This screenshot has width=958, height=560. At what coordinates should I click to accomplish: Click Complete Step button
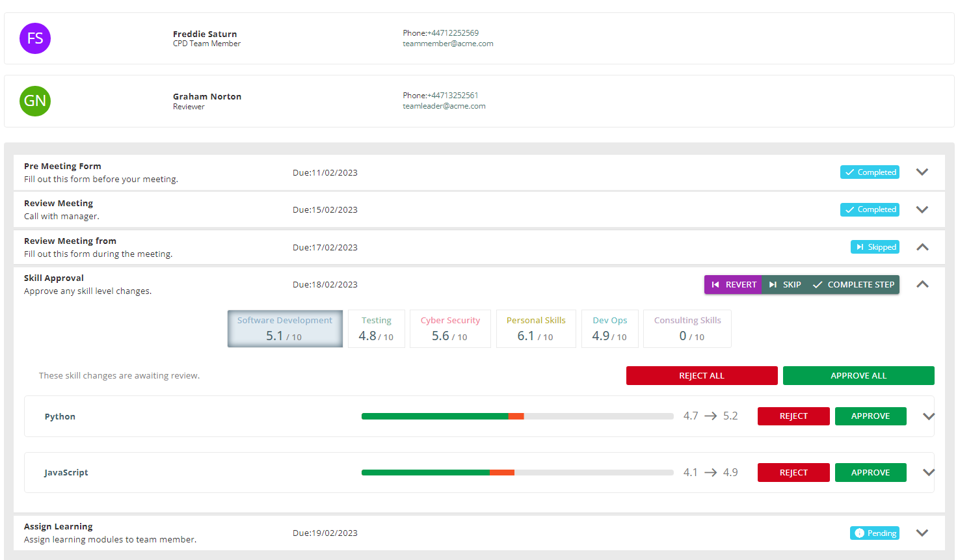pyautogui.click(x=853, y=285)
